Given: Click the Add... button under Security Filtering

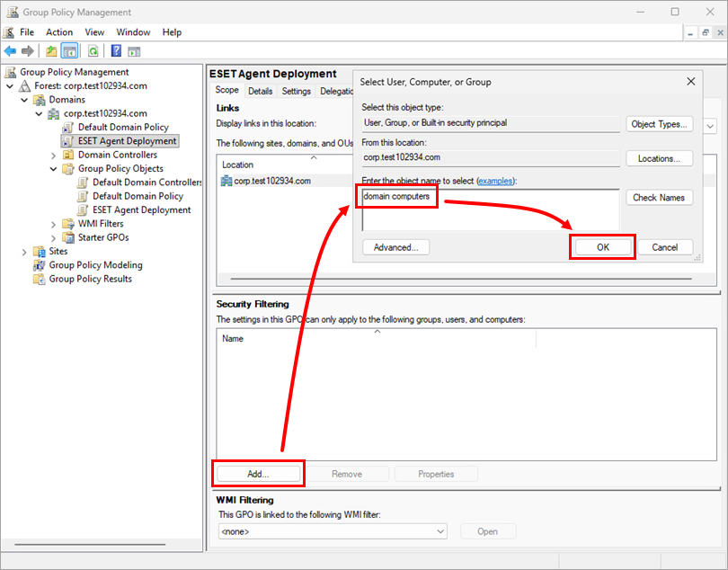Looking at the screenshot, I should (258, 474).
